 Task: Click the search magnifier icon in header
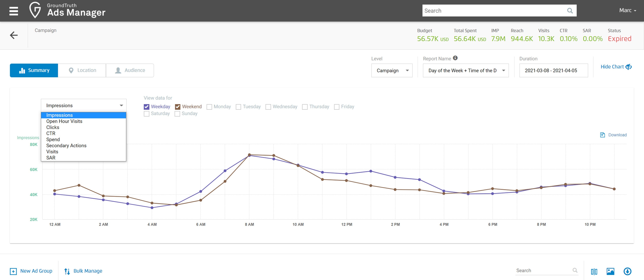click(570, 11)
